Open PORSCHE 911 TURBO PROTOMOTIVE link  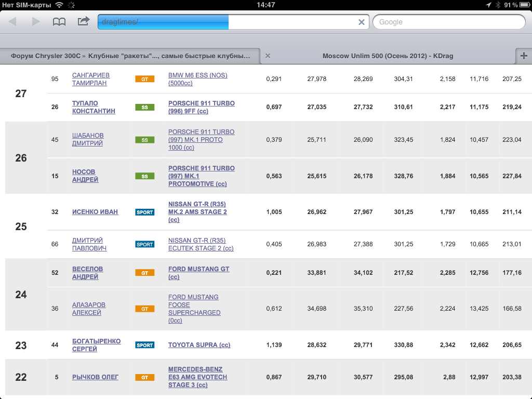click(201, 176)
